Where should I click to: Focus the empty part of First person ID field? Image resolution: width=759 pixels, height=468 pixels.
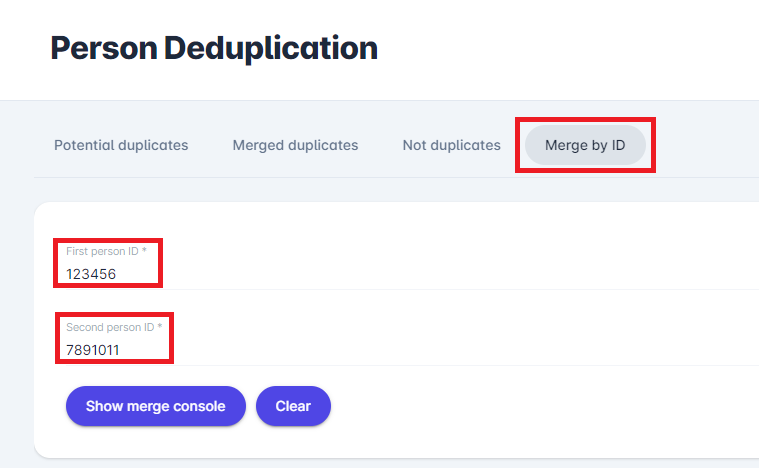point(450,272)
